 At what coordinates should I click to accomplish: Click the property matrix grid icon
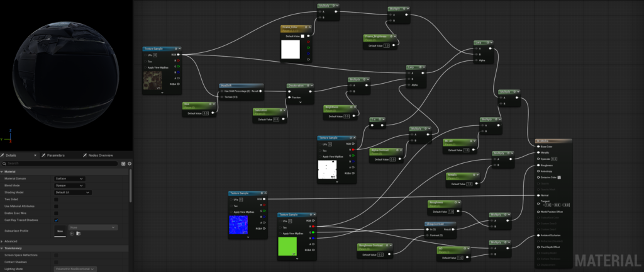[x=123, y=163]
